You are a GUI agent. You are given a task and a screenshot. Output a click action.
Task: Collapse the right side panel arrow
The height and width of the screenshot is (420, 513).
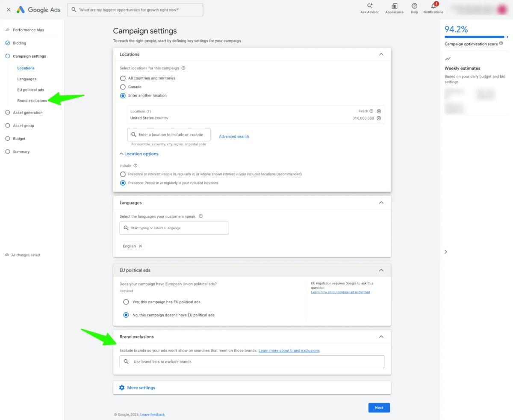(x=446, y=252)
